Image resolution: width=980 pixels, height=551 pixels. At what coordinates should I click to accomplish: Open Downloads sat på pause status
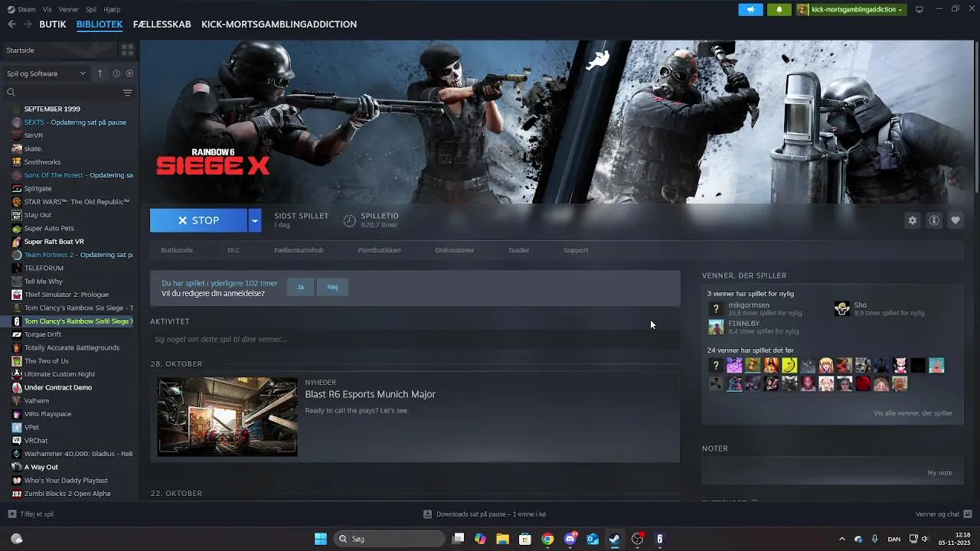tap(485, 514)
